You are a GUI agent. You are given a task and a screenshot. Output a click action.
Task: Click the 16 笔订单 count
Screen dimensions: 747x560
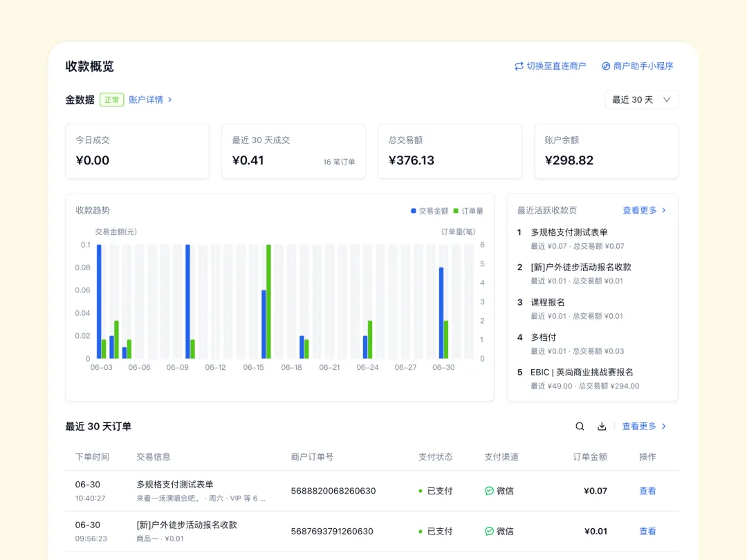[339, 162]
